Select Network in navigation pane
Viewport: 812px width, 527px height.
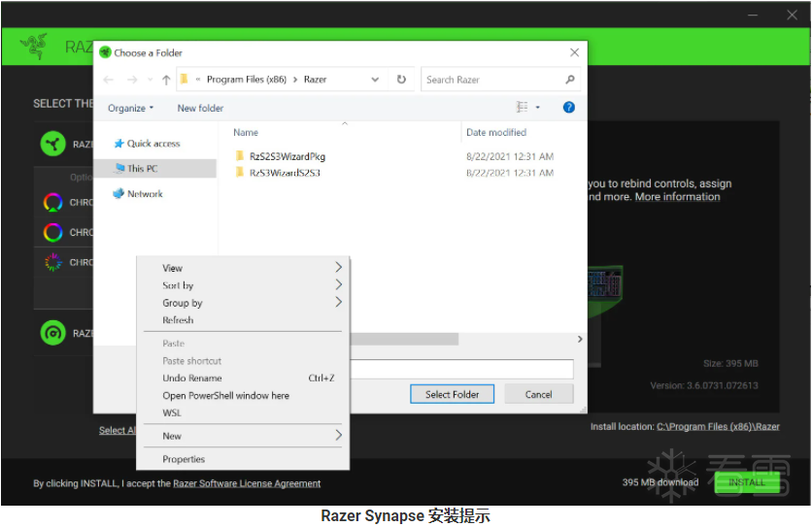pyautogui.click(x=145, y=193)
